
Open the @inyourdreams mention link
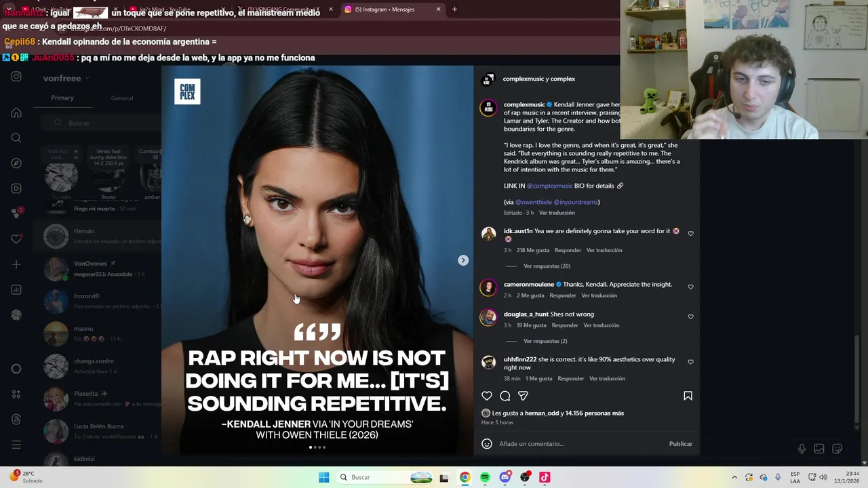point(576,202)
